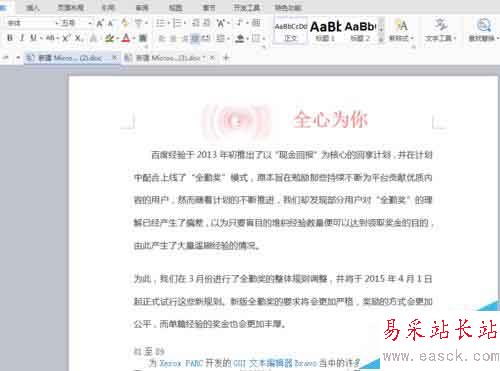Open the 插入 ribbon tab

tap(32, 7)
